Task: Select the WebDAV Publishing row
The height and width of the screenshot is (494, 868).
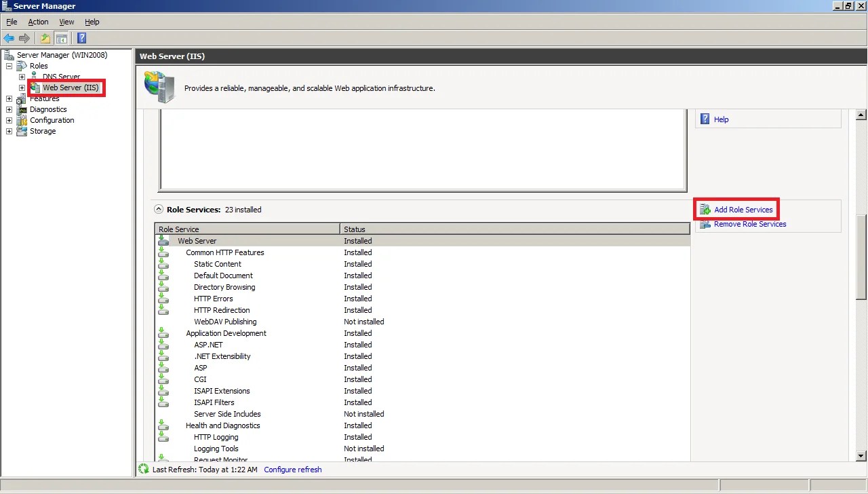Action: point(423,322)
